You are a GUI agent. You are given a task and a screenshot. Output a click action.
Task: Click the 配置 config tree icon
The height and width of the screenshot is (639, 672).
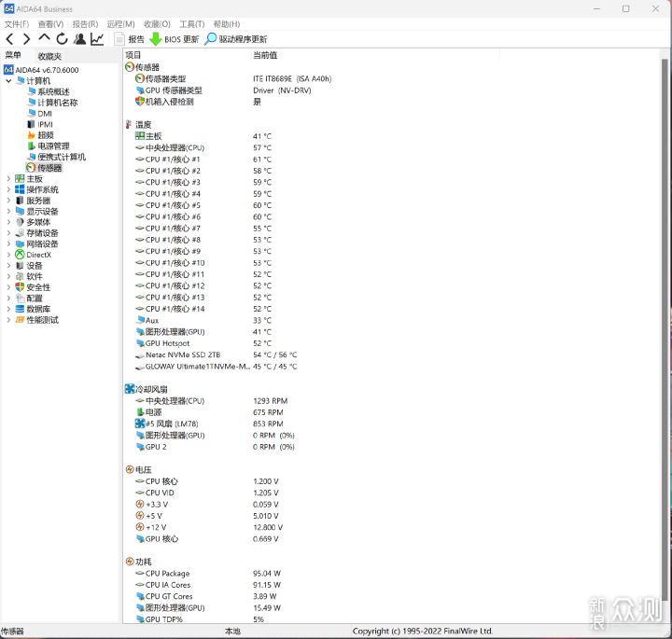coord(20,299)
